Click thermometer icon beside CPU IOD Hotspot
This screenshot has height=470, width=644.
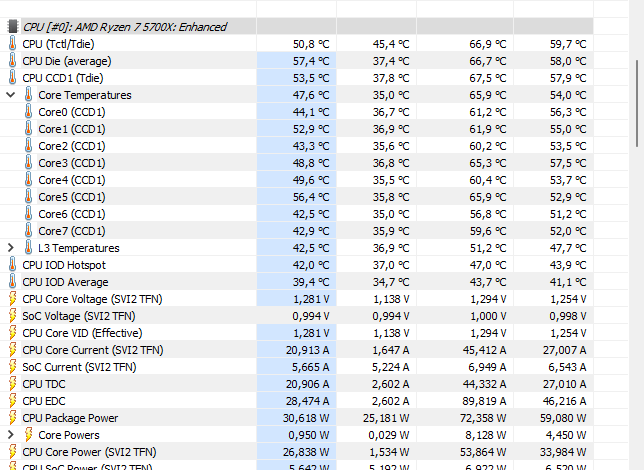(x=12, y=265)
